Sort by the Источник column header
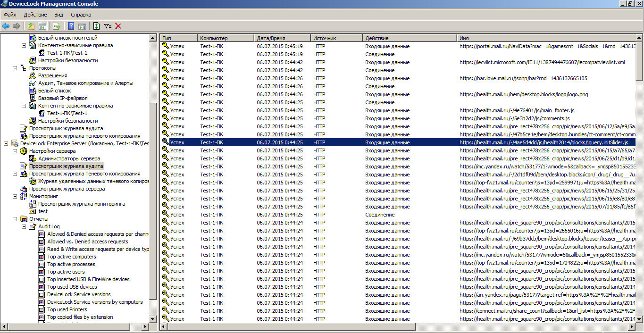The height and width of the screenshot is (333, 644). point(337,38)
